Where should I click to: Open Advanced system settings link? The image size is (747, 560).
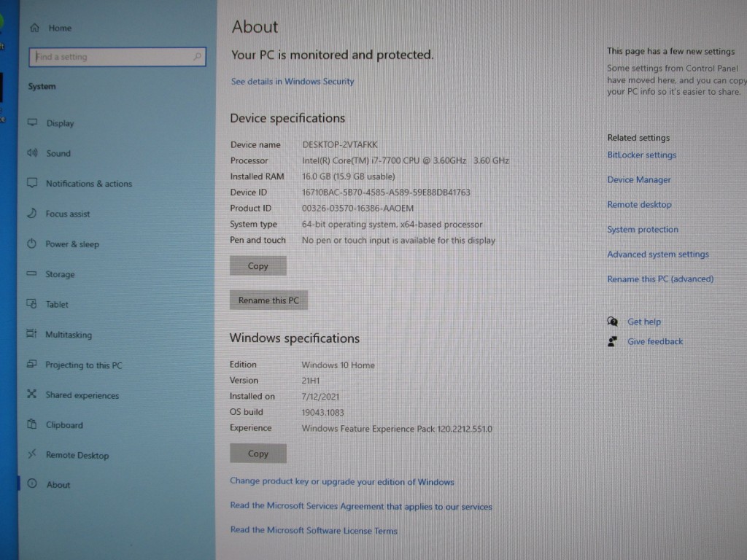pyautogui.click(x=658, y=254)
